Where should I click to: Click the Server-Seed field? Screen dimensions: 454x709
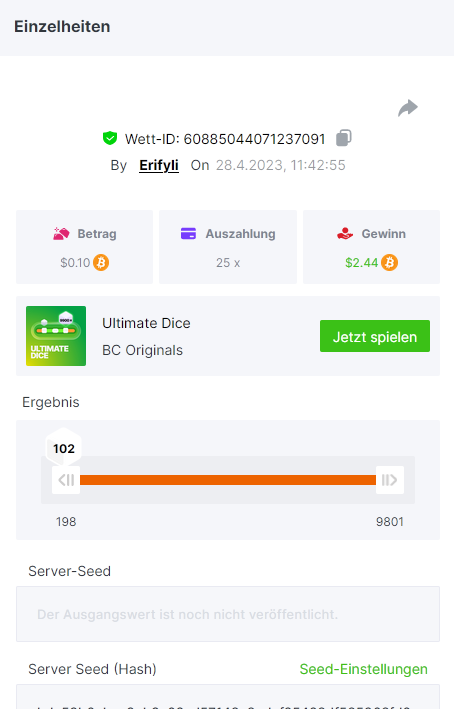pyautogui.click(x=228, y=614)
